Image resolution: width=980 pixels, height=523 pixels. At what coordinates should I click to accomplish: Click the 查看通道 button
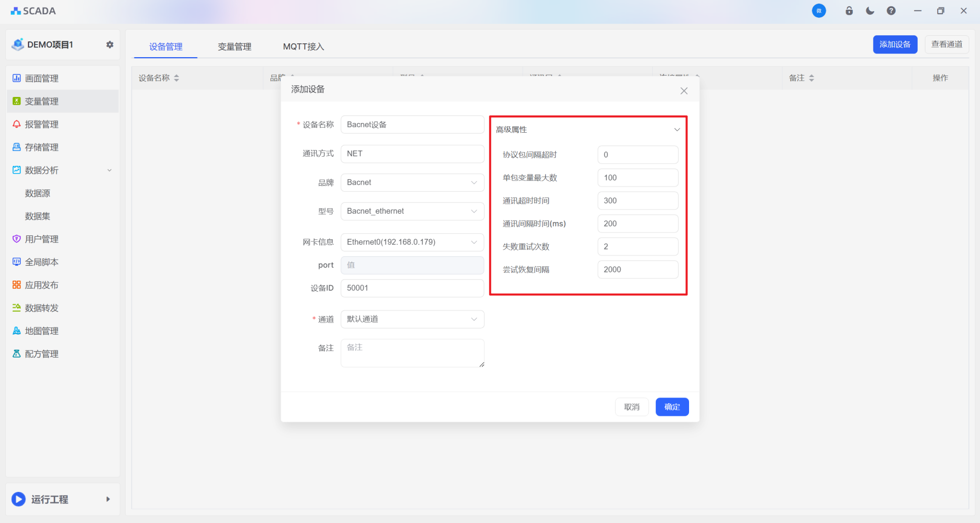click(x=946, y=44)
